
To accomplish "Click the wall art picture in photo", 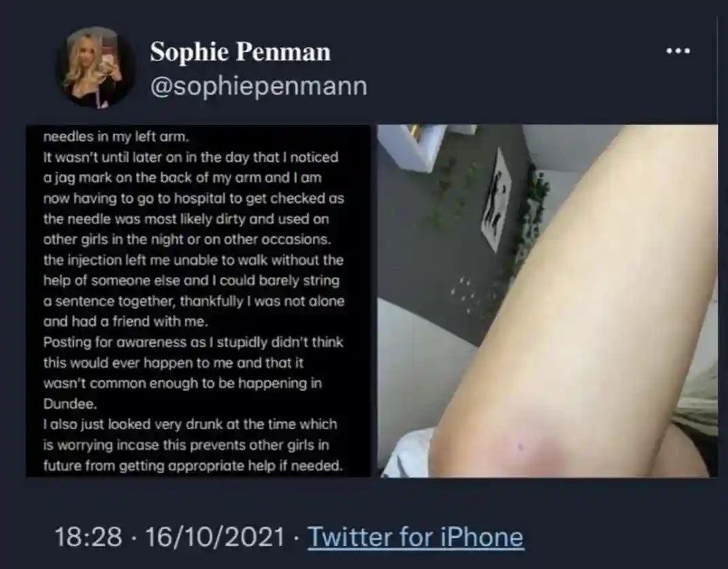I will 497,200.
